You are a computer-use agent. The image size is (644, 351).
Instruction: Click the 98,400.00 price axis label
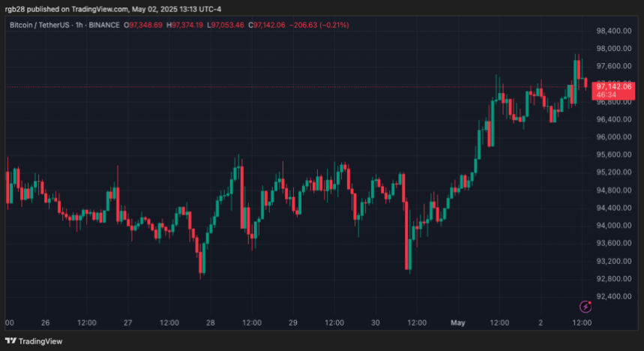pyautogui.click(x=613, y=31)
